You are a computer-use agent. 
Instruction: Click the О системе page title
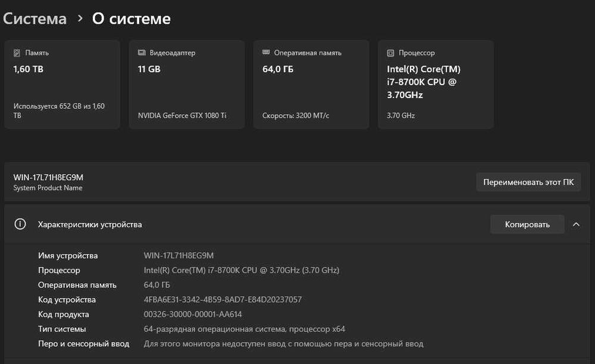131,19
